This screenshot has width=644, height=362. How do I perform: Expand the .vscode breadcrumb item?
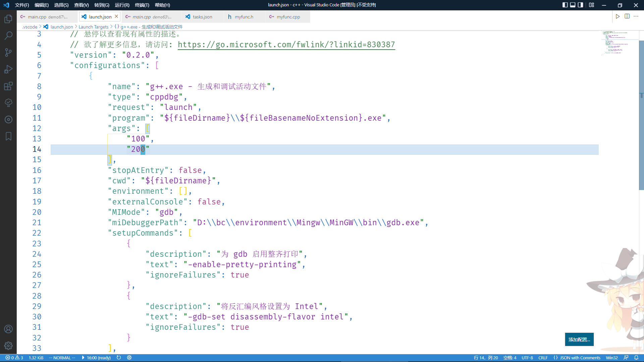(30, 27)
